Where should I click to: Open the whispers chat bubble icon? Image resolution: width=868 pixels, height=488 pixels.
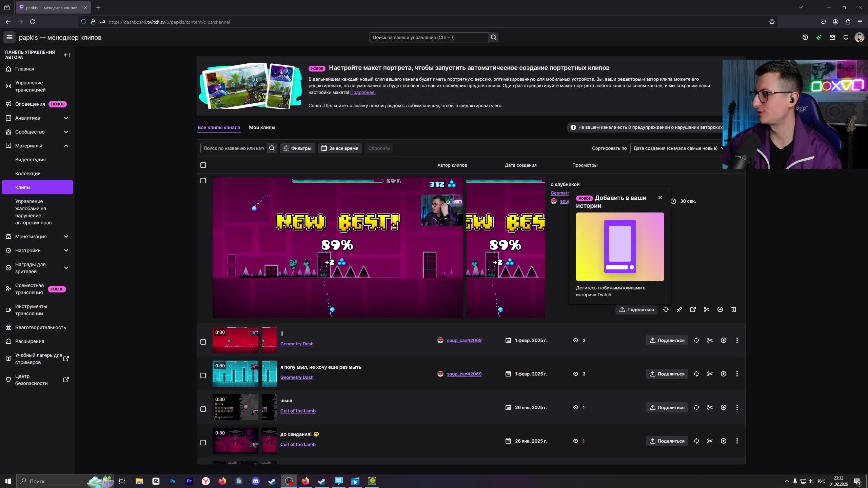coord(846,37)
